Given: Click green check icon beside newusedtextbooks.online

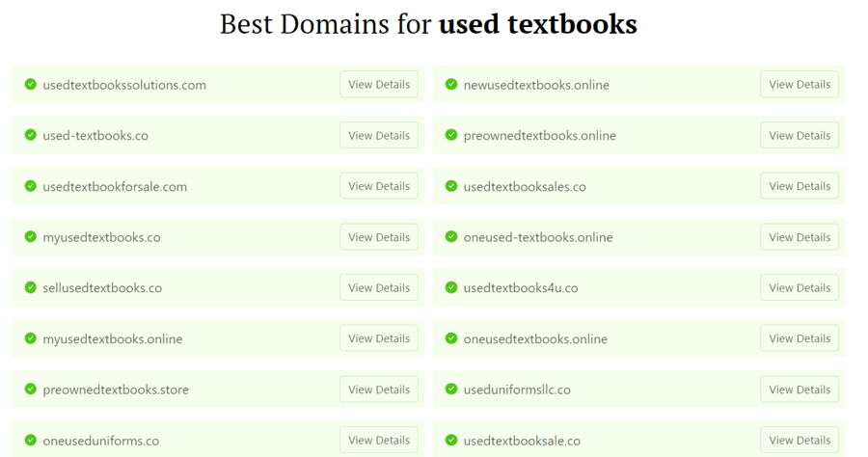Looking at the screenshot, I should (x=451, y=85).
